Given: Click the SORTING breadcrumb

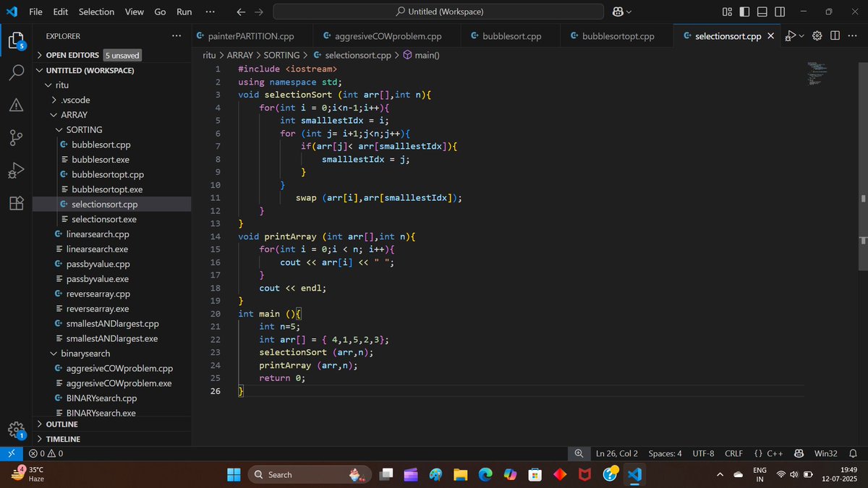Looking at the screenshot, I should [281, 55].
